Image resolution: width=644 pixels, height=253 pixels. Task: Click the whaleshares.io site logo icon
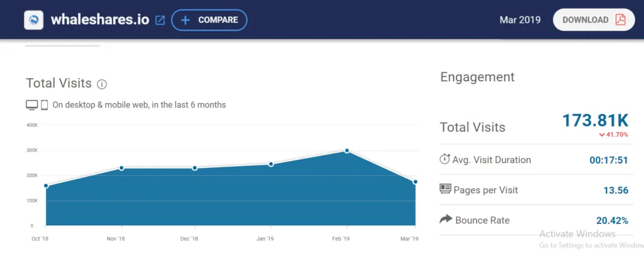click(x=33, y=20)
